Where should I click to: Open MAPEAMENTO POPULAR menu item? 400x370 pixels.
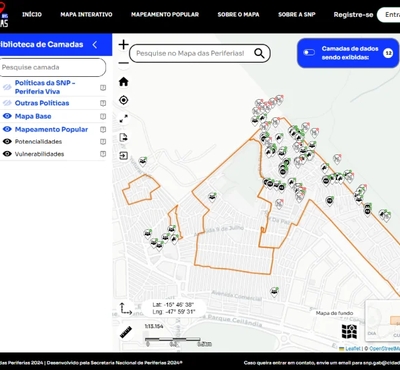tap(165, 15)
